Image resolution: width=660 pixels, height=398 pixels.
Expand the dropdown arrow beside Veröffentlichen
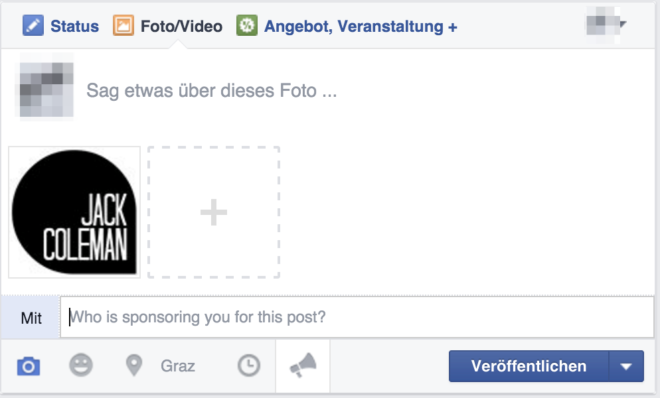pos(626,366)
